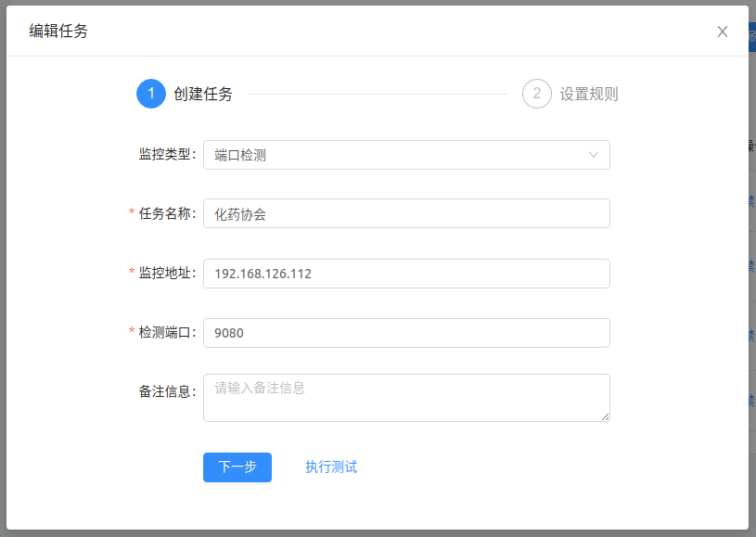Select the 检测端口 field showing 9080
756x537 pixels.
tap(406, 333)
